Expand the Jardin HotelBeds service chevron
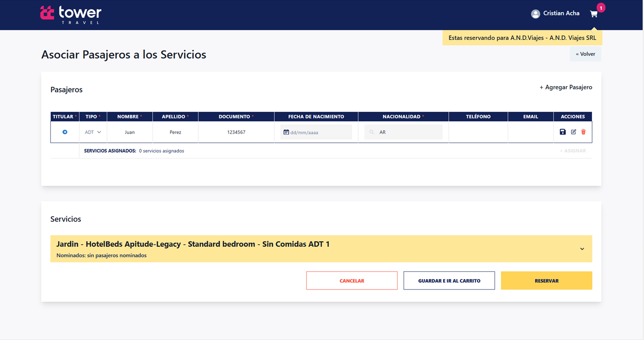Screen dimensions: 644x340 click(x=582, y=249)
